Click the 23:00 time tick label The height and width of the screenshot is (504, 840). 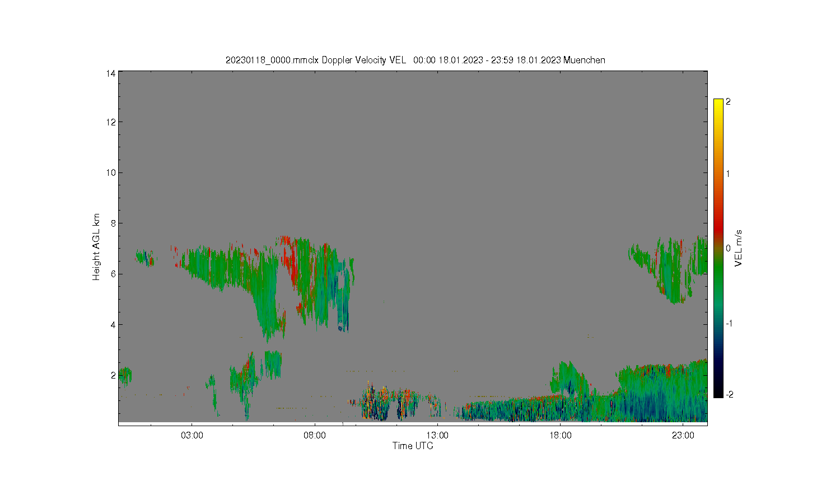pyautogui.click(x=683, y=436)
